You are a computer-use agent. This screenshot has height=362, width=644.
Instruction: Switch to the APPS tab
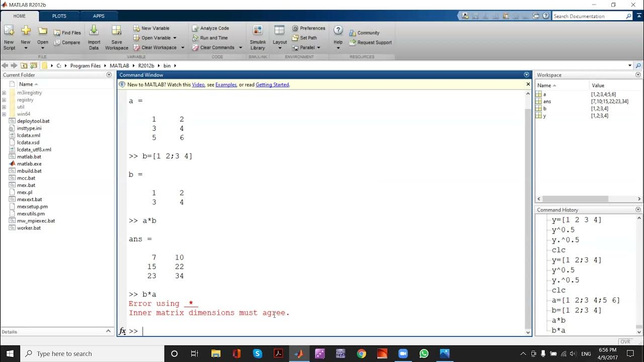click(99, 16)
